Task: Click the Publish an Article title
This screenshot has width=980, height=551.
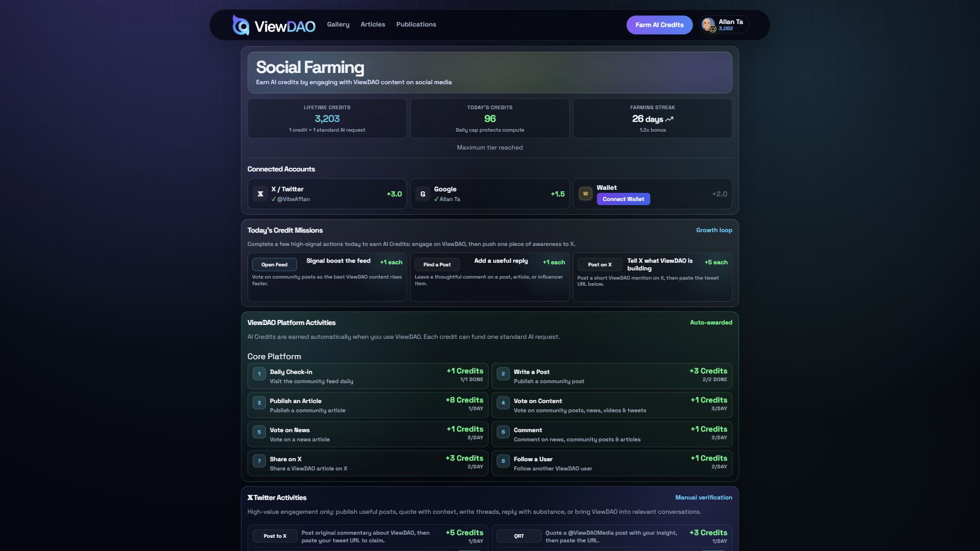Action: click(296, 401)
